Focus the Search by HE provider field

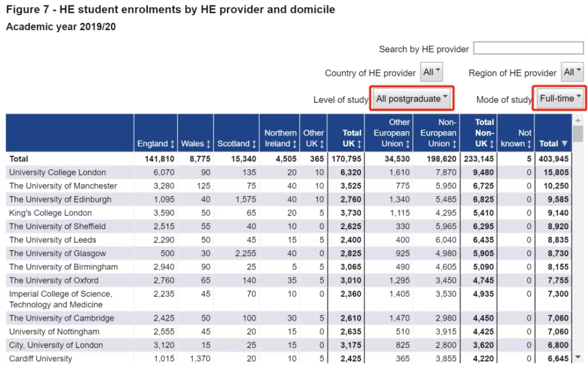(529, 48)
